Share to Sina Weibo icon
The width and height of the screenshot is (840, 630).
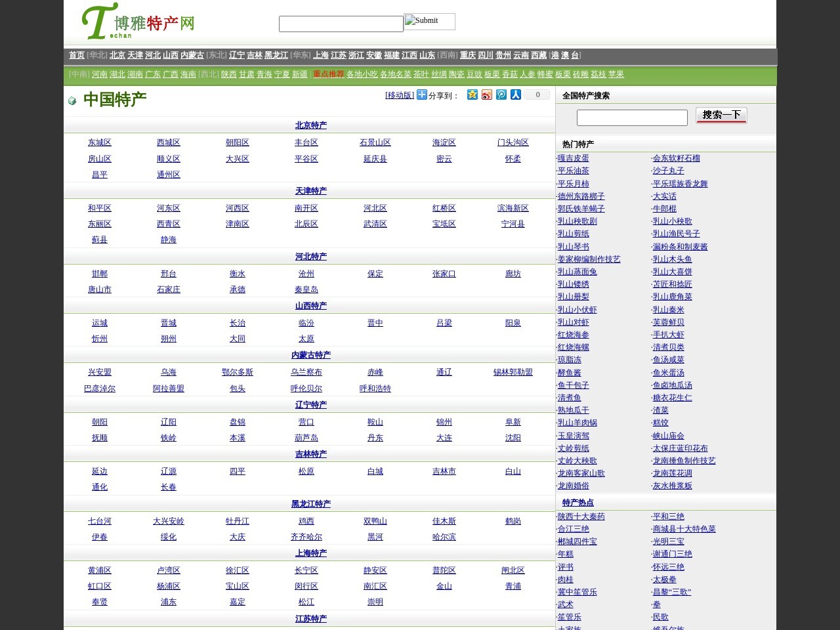tap(486, 94)
